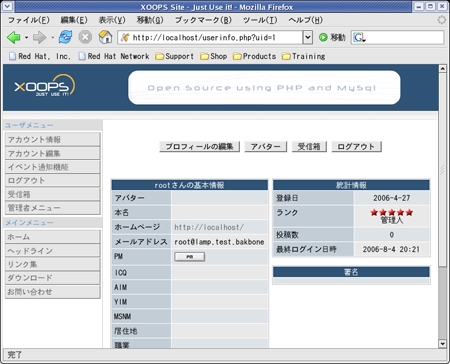Open the ヘルプ(H) menu

tap(305, 20)
